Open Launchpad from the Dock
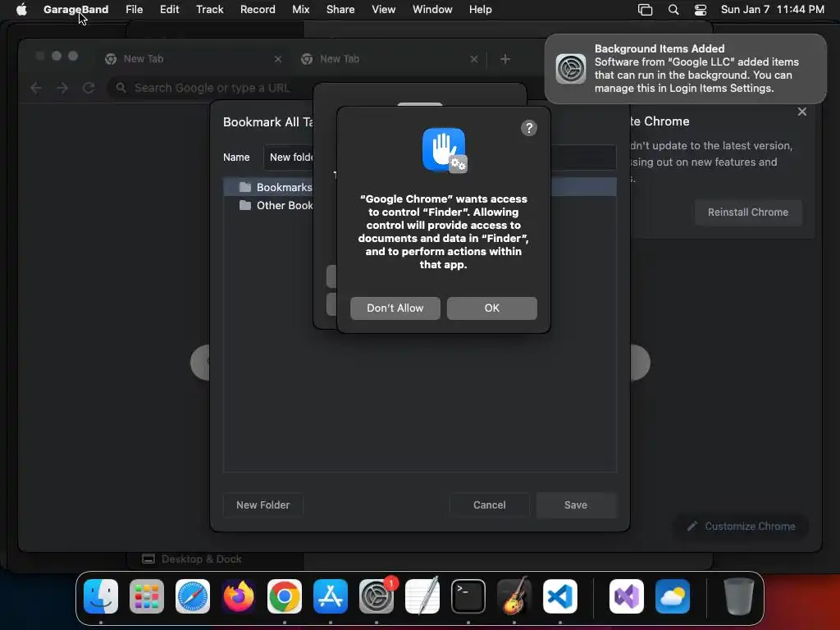This screenshot has height=630, width=840. pyautogui.click(x=147, y=596)
